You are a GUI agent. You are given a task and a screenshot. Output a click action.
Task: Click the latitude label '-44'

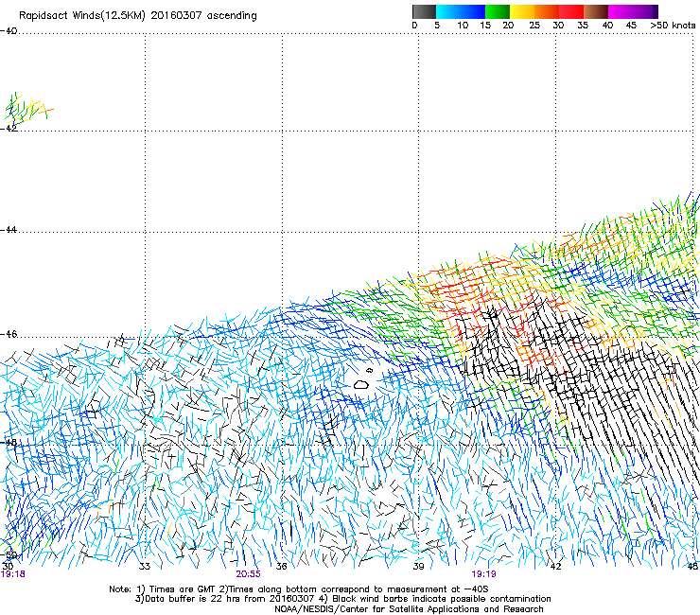[9, 230]
